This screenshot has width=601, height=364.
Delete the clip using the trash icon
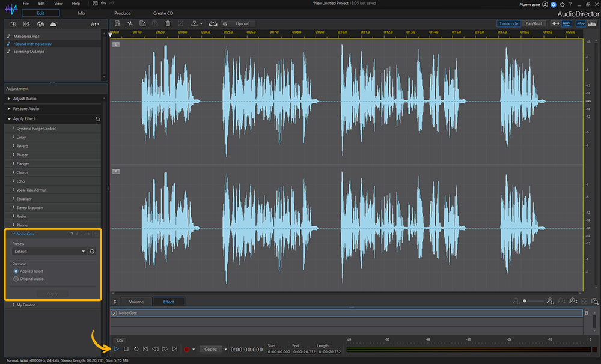click(168, 23)
